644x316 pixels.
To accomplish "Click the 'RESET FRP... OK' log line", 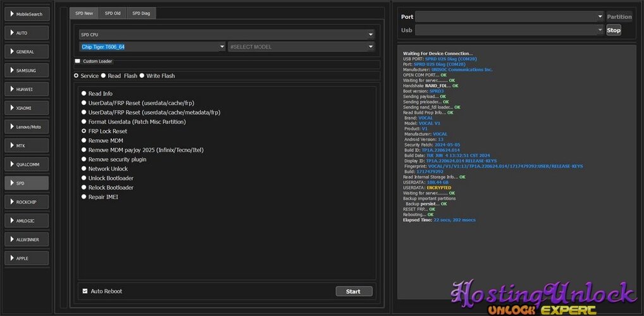I will pos(419,209).
